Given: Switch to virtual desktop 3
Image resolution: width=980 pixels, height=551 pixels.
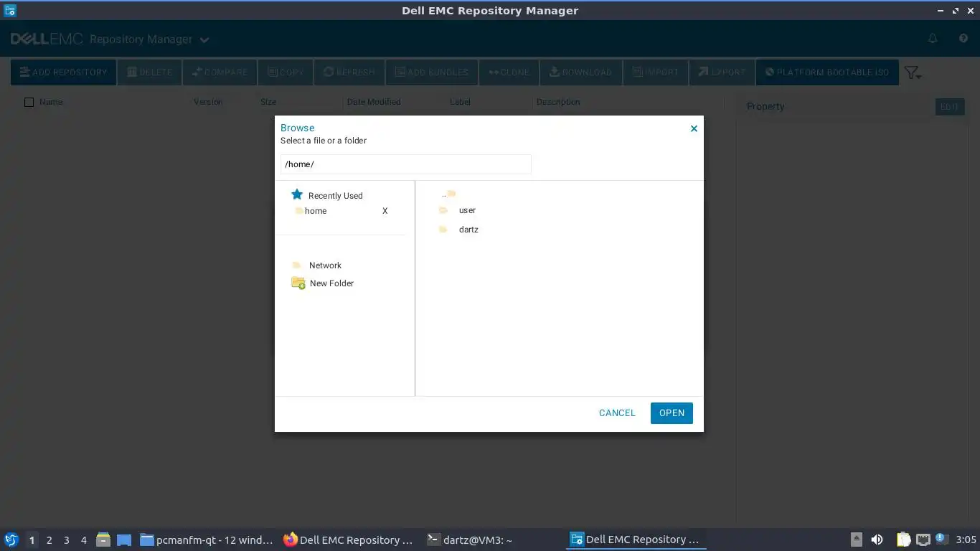Looking at the screenshot, I should [x=66, y=540].
